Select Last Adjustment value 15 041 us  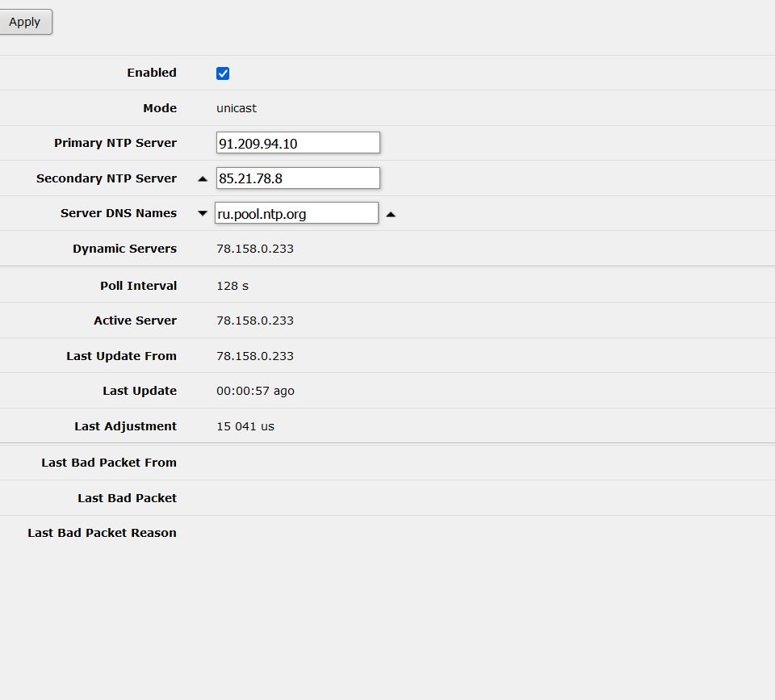[x=245, y=426]
